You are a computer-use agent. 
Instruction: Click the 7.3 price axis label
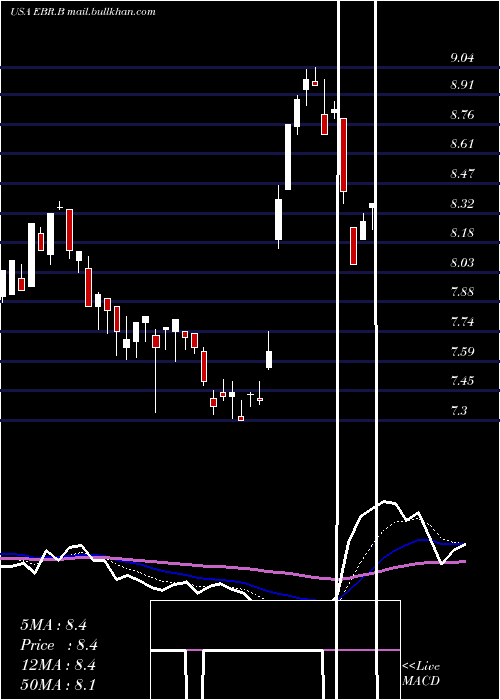(x=459, y=410)
